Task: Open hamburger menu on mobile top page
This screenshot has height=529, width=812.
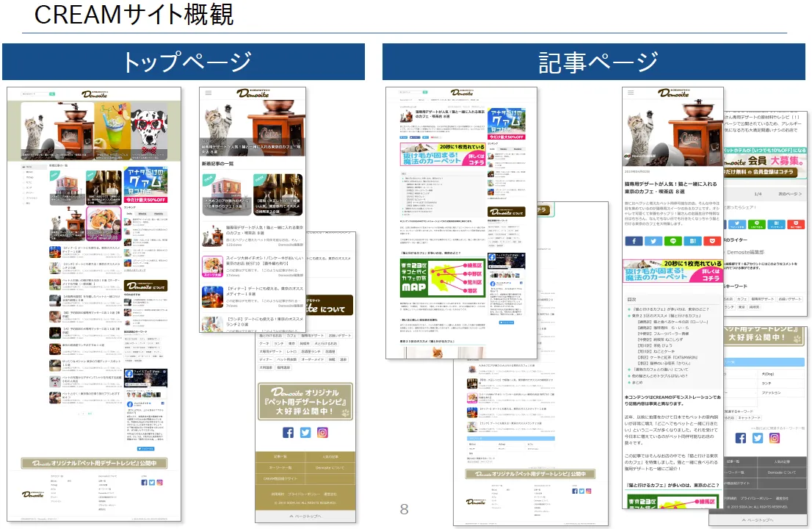Action: [x=209, y=93]
